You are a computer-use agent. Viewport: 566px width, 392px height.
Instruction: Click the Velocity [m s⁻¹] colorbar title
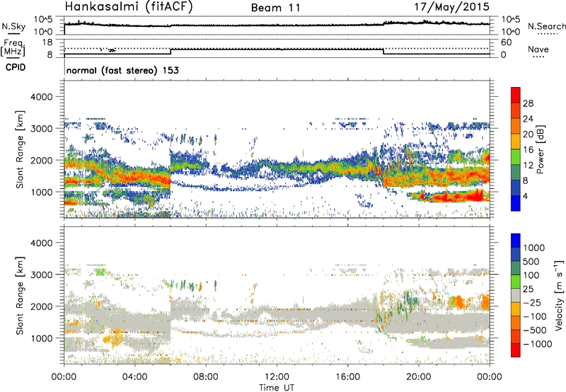[559, 295]
